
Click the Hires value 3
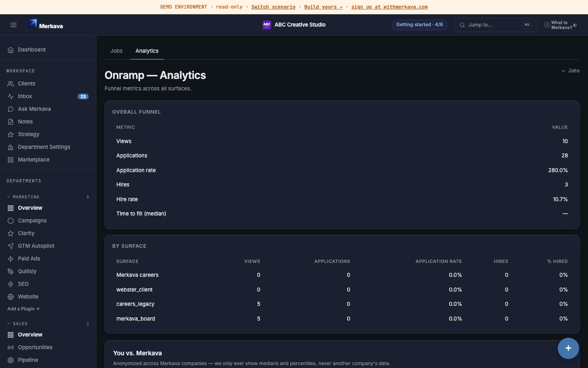566,185
